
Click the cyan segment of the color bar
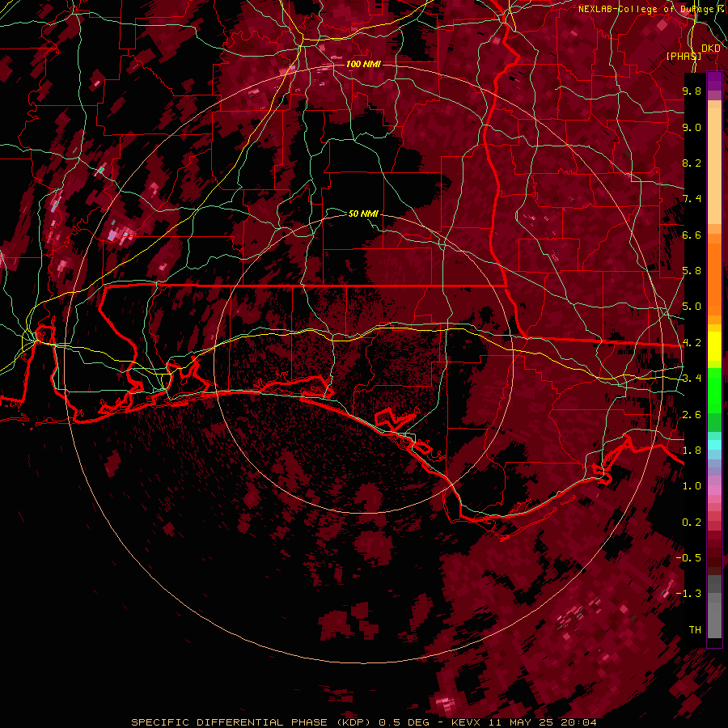(x=714, y=444)
